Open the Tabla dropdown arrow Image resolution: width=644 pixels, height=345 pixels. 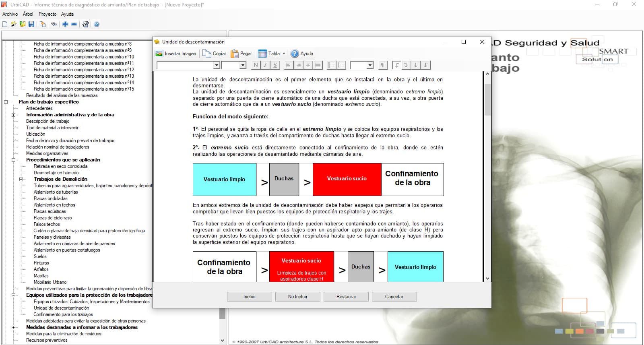284,54
